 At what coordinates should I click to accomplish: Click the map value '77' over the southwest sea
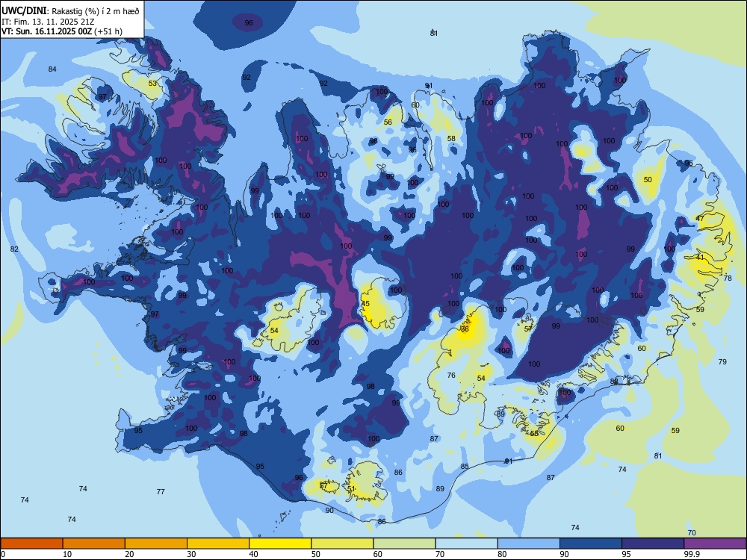(x=161, y=491)
